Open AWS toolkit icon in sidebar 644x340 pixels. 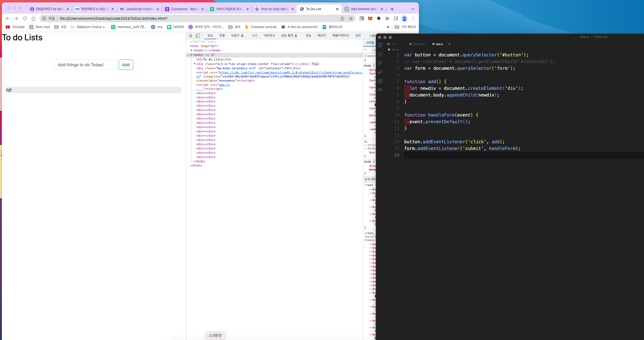pos(380,89)
